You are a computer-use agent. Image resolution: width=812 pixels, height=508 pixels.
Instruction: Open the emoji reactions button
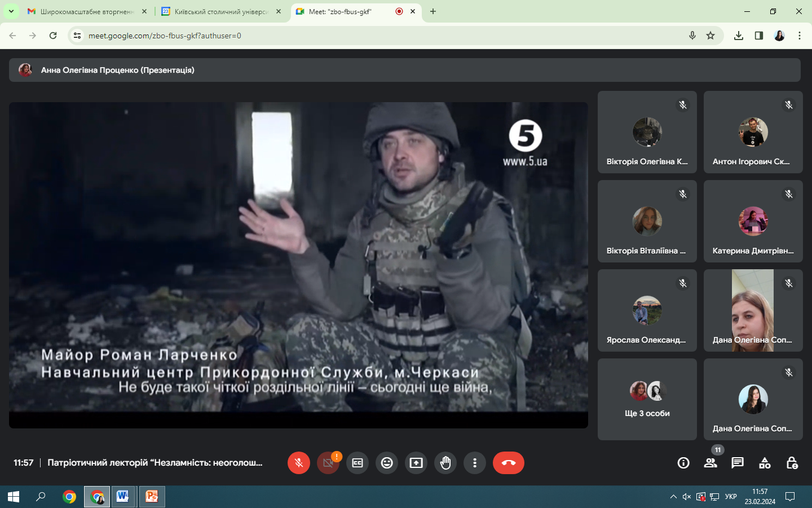tap(387, 463)
